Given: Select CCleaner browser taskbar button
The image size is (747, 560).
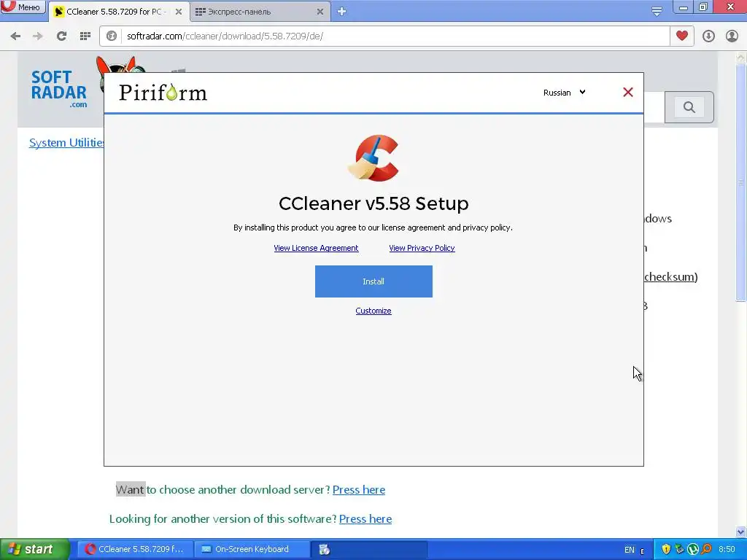Looking at the screenshot, I should pyautogui.click(x=135, y=550).
